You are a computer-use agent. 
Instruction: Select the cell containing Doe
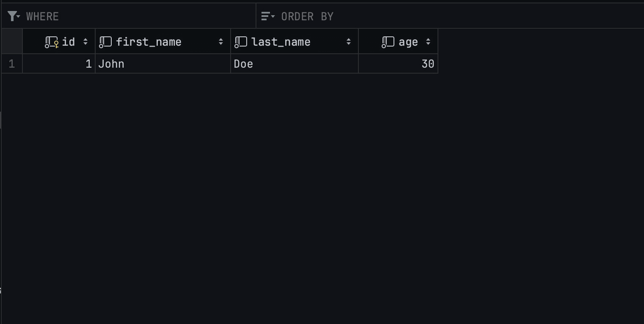coord(294,64)
